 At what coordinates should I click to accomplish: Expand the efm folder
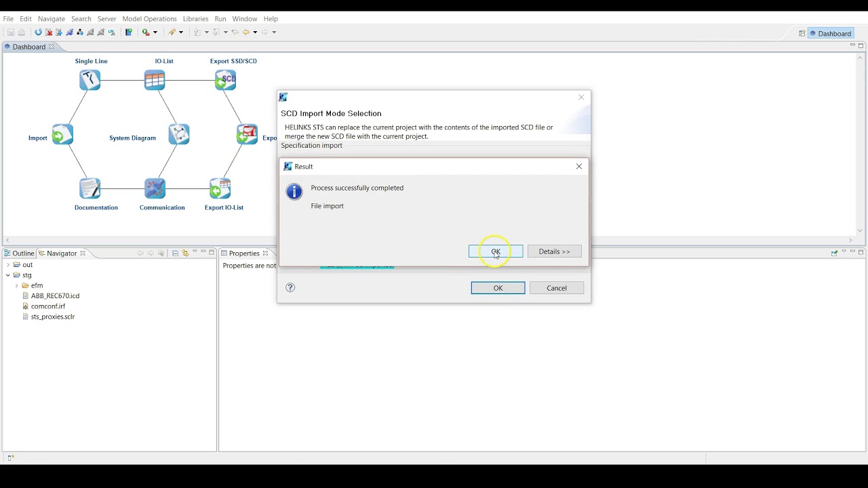(x=16, y=286)
